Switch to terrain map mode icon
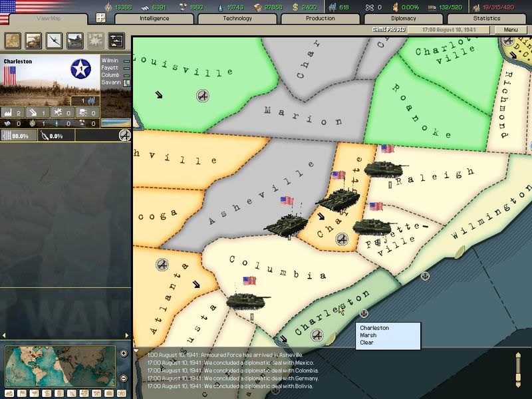The image size is (532, 399). (9, 394)
